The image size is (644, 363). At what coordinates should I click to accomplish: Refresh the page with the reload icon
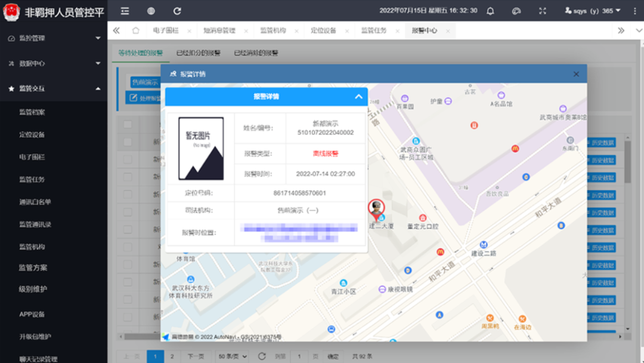pos(177,10)
